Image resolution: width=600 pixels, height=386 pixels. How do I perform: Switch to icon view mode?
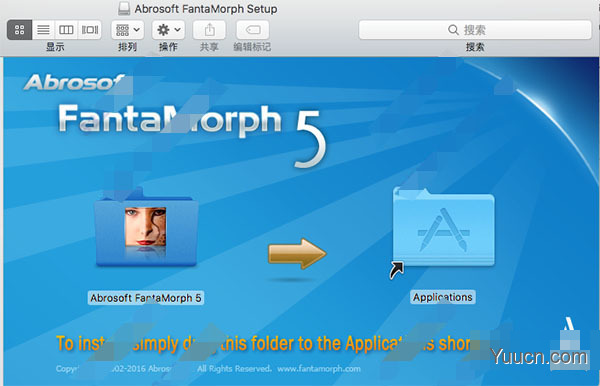point(20,30)
